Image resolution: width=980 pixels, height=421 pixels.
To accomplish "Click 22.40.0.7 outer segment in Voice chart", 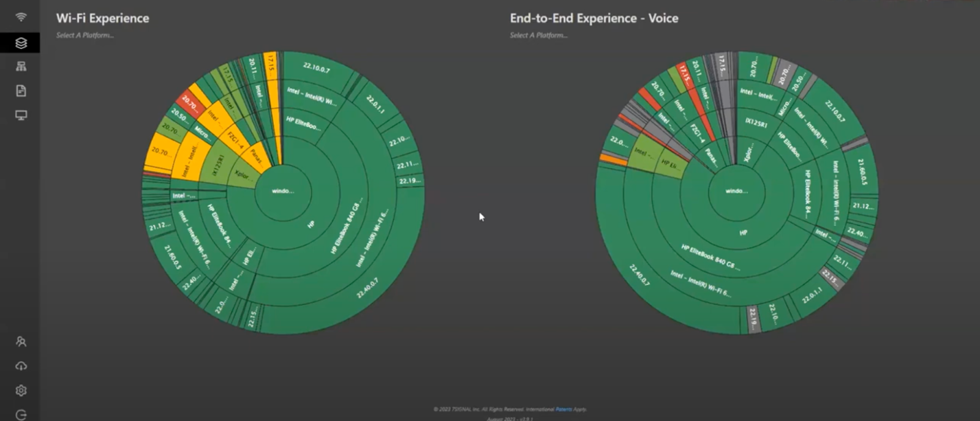I will point(639,275).
